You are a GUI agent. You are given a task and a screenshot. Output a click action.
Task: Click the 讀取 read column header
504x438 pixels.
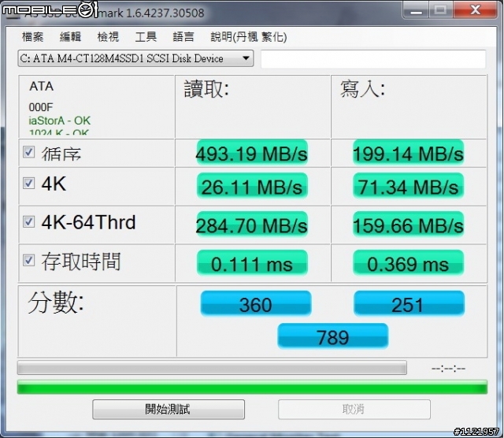(206, 89)
